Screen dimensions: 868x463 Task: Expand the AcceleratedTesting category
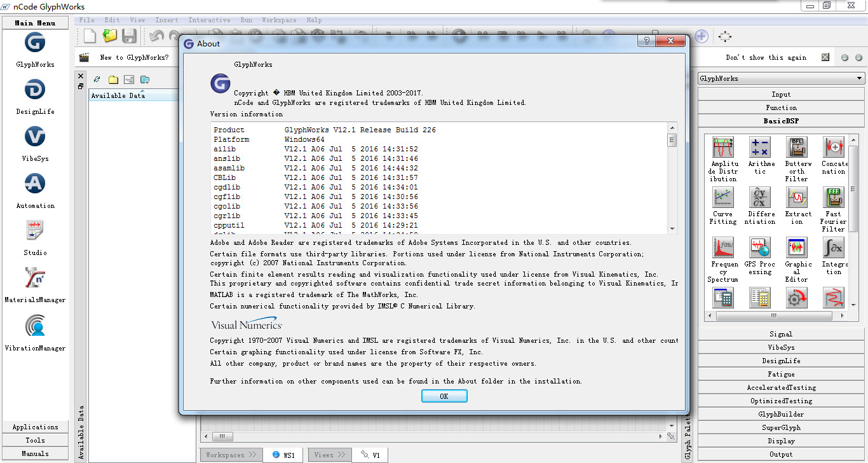tap(781, 387)
